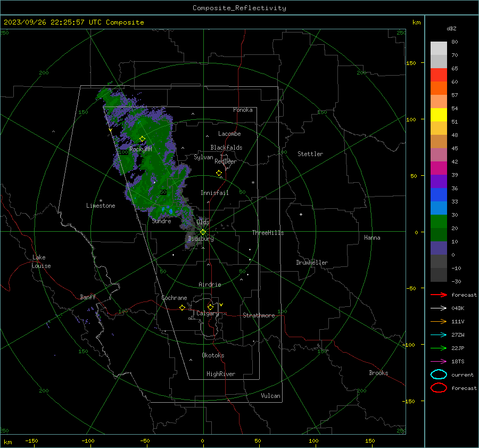Click the Cochrane label
Viewport: 479px width, 448px height.
pos(174,298)
